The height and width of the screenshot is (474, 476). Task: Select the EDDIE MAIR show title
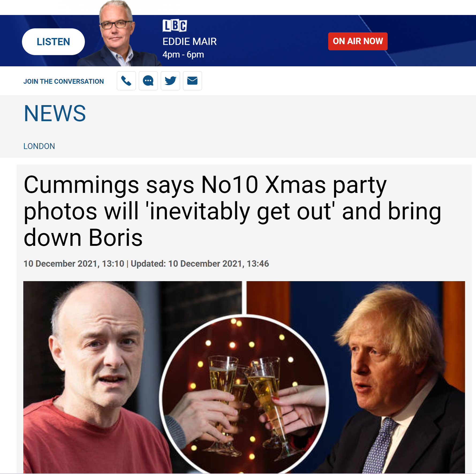pyautogui.click(x=190, y=41)
